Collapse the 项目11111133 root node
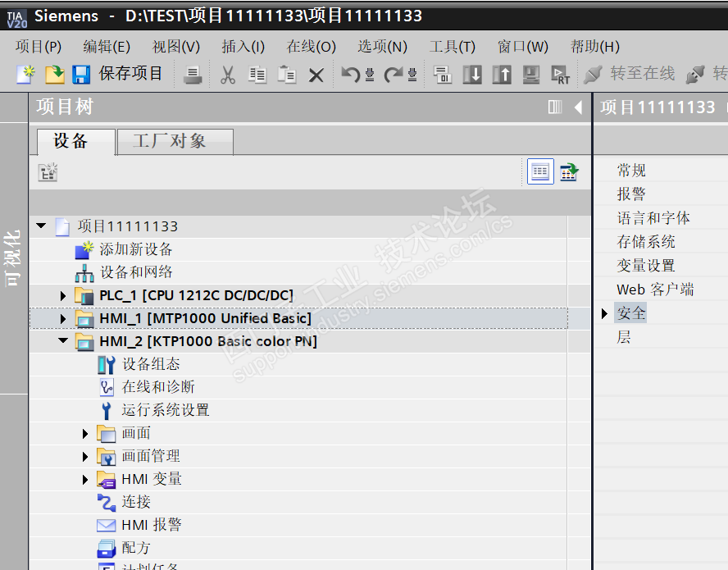This screenshot has width=728, height=570. pyautogui.click(x=41, y=226)
